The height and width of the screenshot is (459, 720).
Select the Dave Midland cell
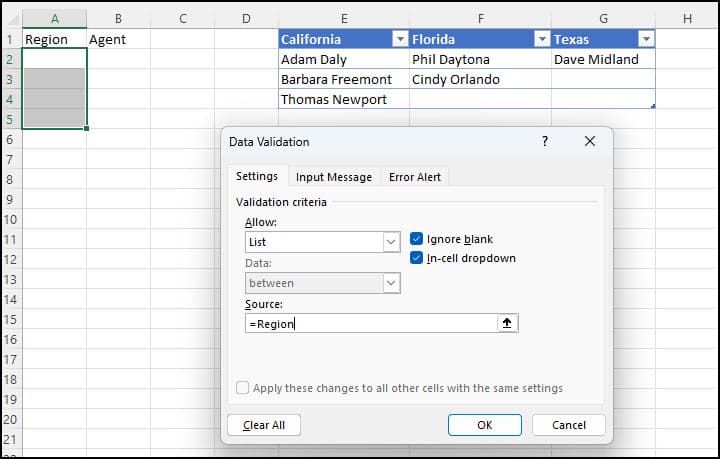pos(603,59)
